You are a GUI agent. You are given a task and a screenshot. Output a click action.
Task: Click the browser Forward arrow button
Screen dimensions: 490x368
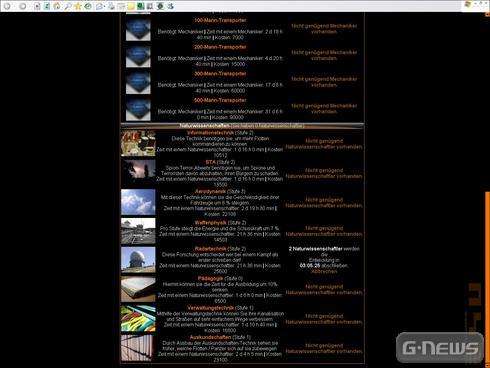23,6
